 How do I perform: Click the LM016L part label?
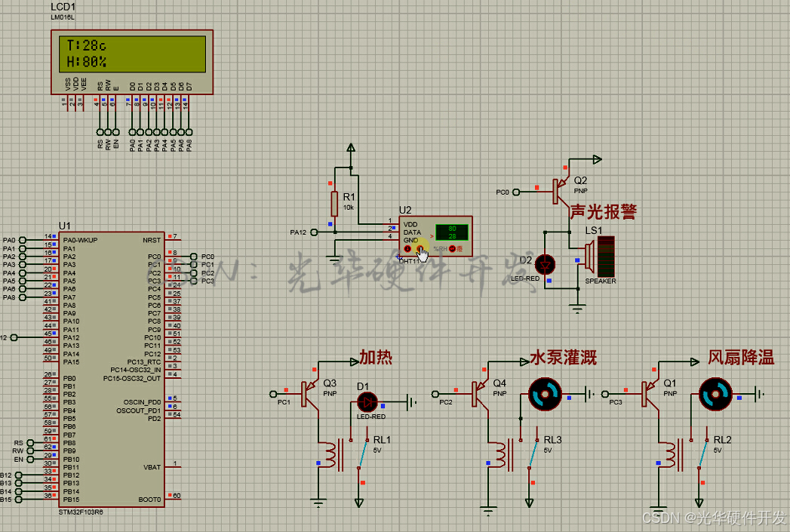pyautogui.click(x=63, y=17)
